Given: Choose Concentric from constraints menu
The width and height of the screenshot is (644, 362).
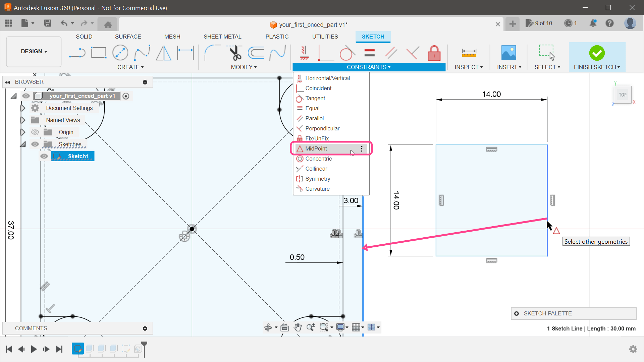Looking at the screenshot, I should point(331,159).
